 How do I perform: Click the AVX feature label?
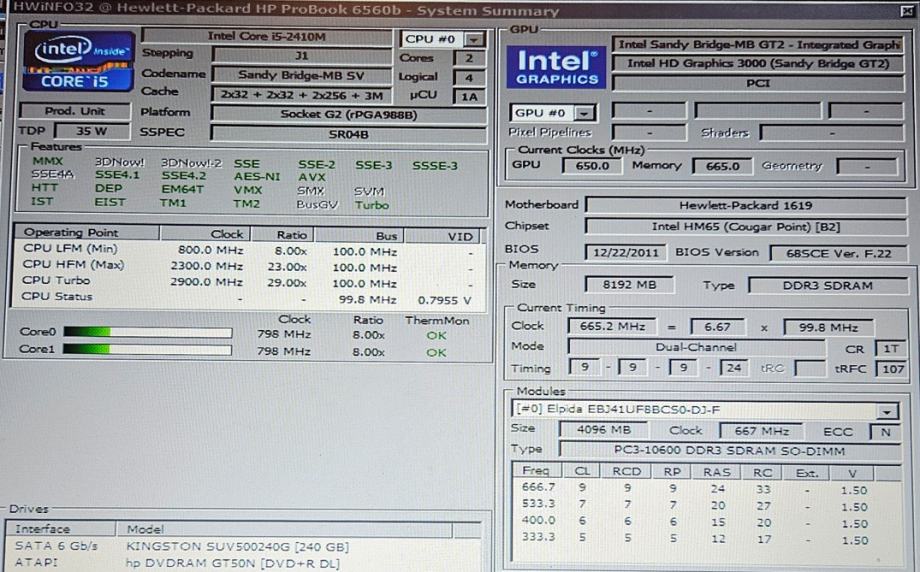pyautogui.click(x=312, y=177)
